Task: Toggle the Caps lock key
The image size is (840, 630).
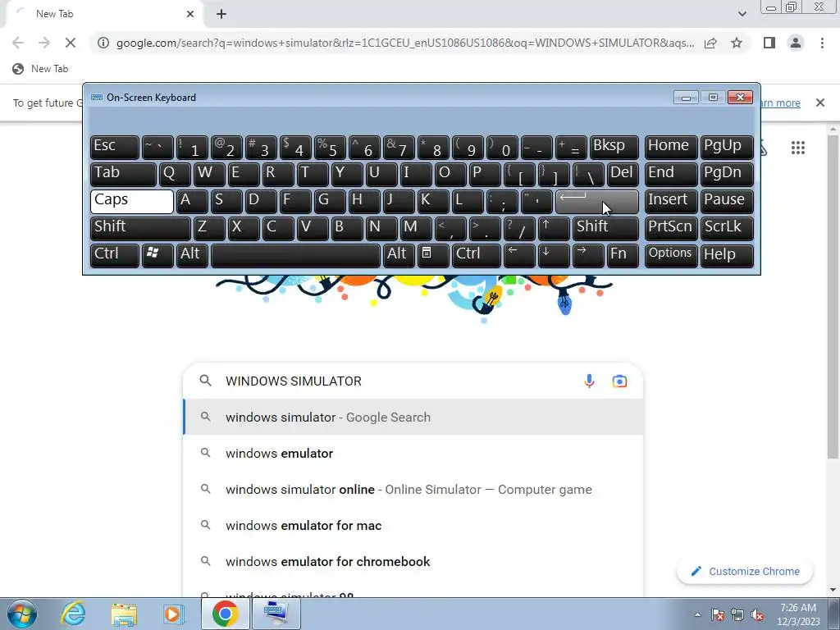Action: coord(132,202)
